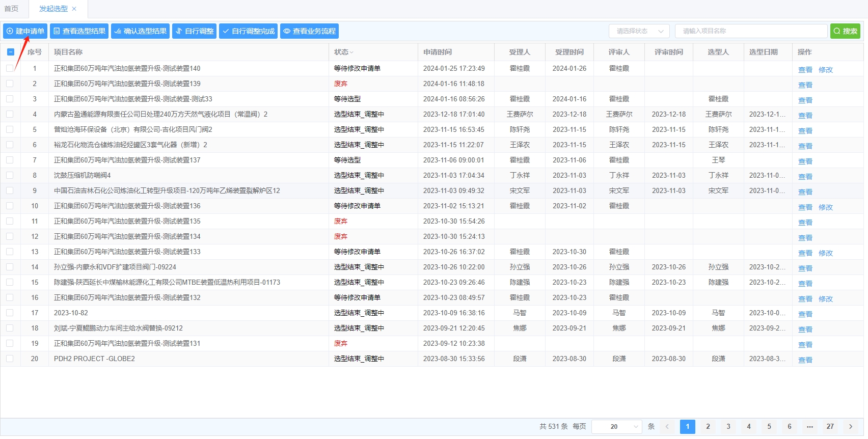Image resolution: width=868 pixels, height=439 pixels.
Task: Open 查看业务流程 eye icon button
Action: 309,31
